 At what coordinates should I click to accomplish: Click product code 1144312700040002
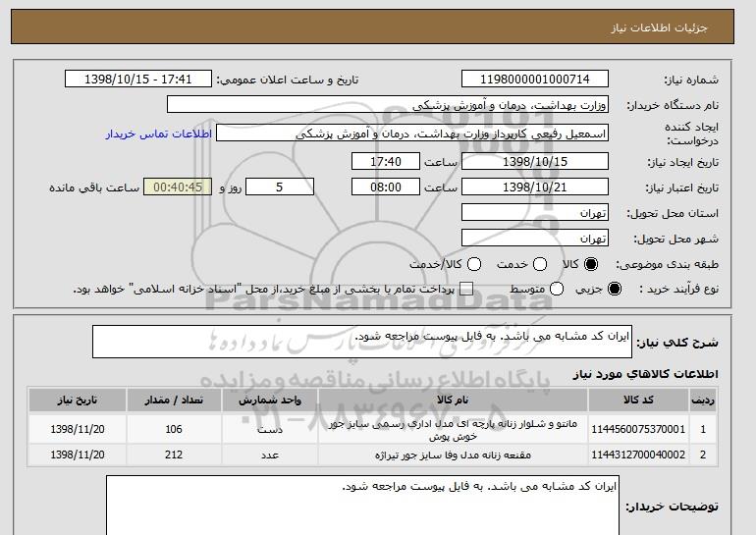(x=638, y=455)
